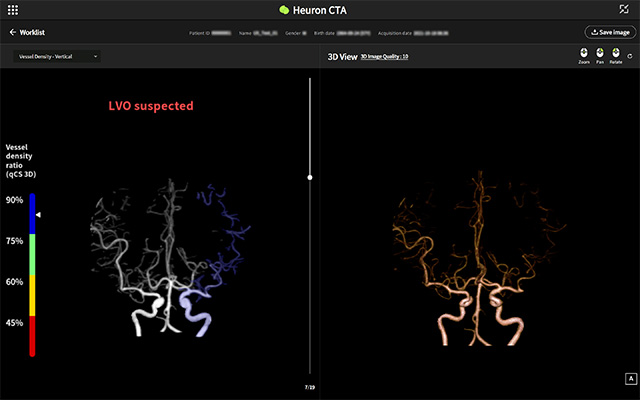Reset the 3D view with refresh icon
The height and width of the screenshot is (400, 640).
pos(630,56)
